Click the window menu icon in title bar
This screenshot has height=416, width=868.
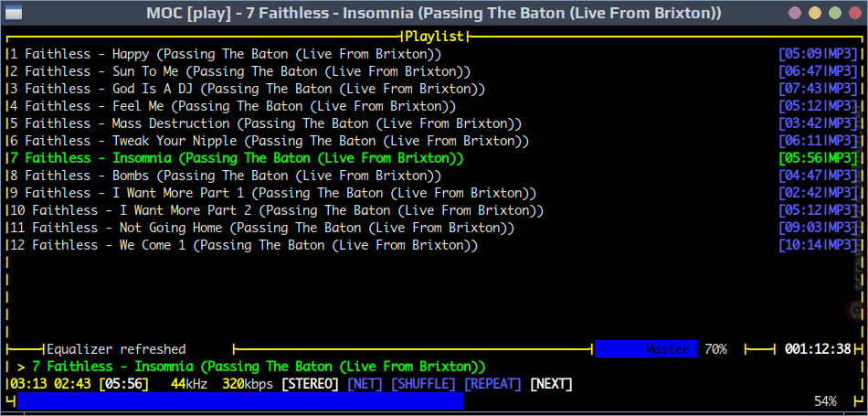[12, 13]
